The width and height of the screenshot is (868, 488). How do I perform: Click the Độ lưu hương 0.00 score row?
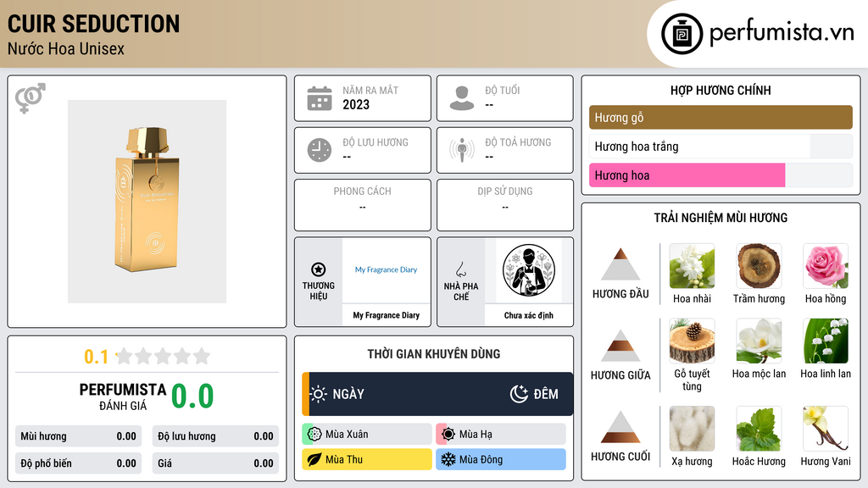215,436
